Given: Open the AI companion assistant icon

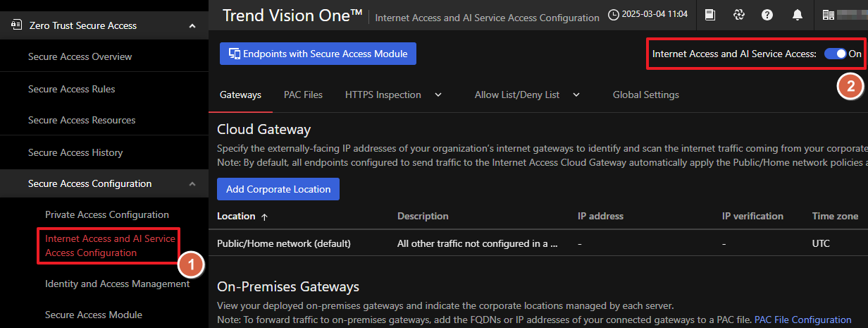Looking at the screenshot, I should (x=738, y=15).
